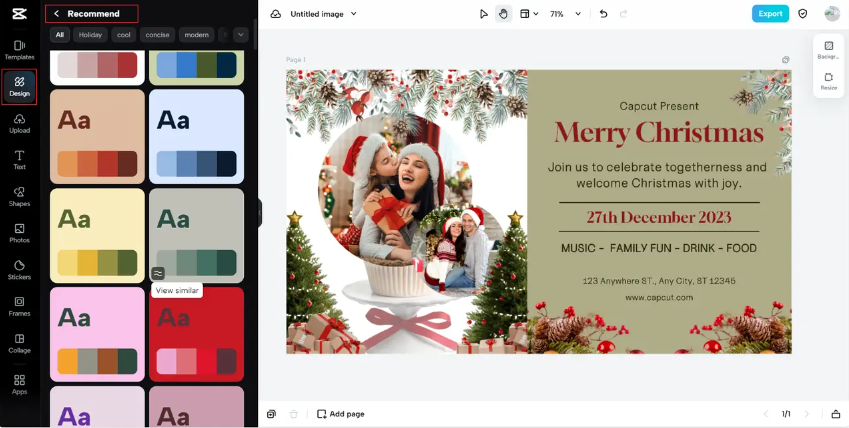Go to previous page arrow
This screenshot has width=849, height=428.
click(x=766, y=414)
